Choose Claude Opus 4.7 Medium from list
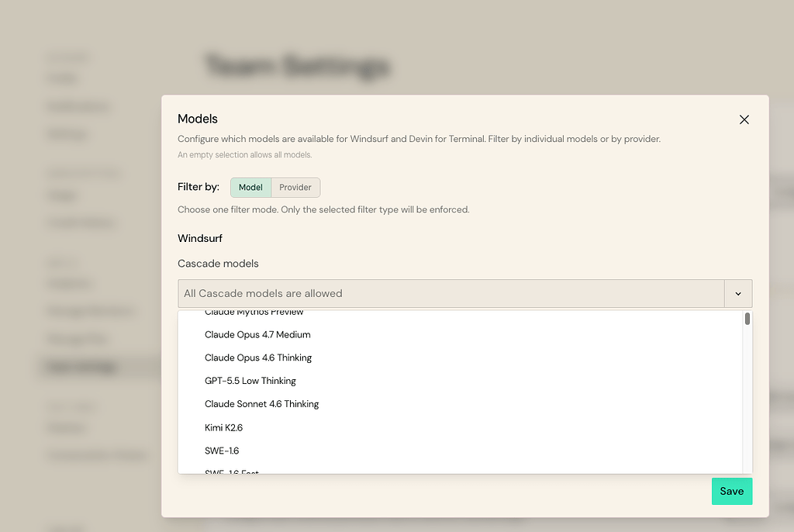This screenshot has height=532, width=794. pos(461,334)
